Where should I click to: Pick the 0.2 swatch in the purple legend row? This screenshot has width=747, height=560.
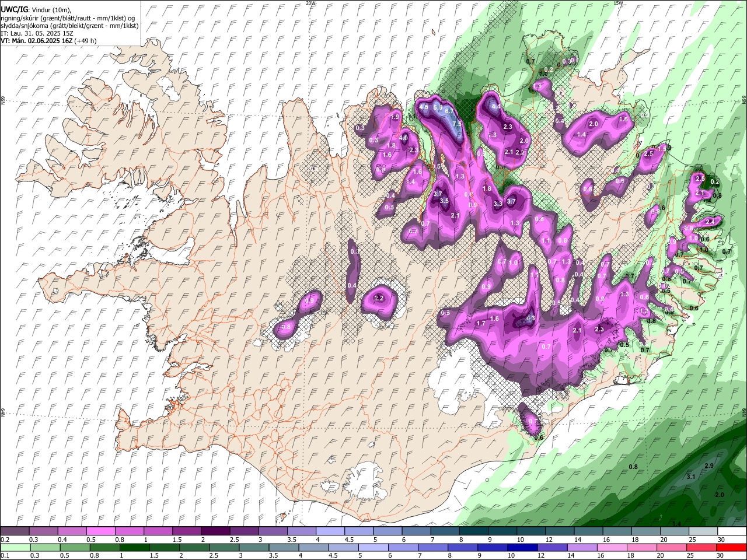point(15,531)
